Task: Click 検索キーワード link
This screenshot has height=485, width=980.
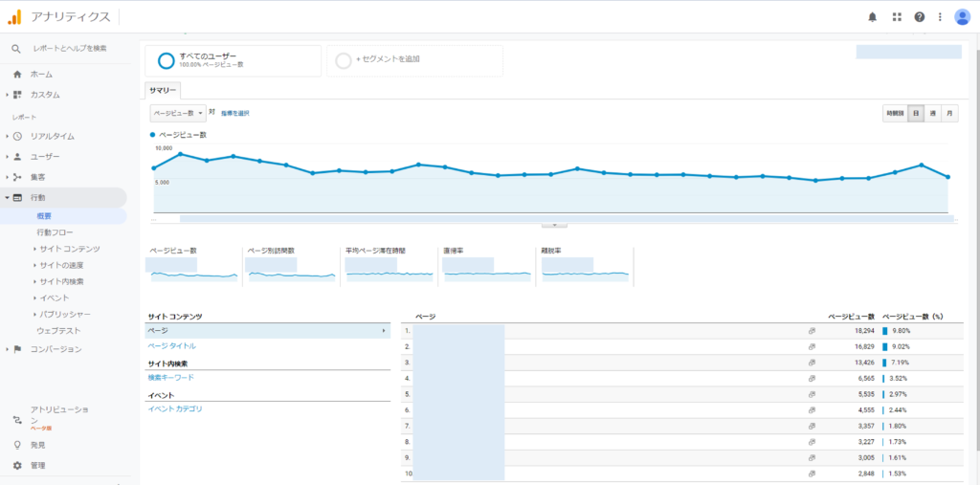Action: pos(170,378)
